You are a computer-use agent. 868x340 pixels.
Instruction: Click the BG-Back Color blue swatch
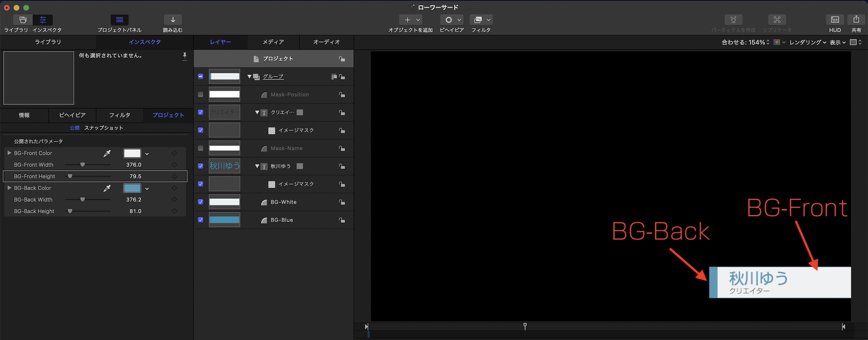(x=132, y=188)
